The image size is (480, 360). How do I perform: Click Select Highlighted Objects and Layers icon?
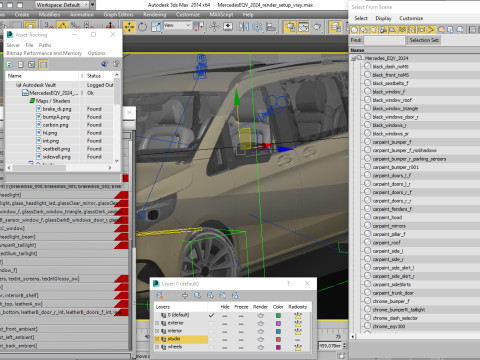click(197, 295)
